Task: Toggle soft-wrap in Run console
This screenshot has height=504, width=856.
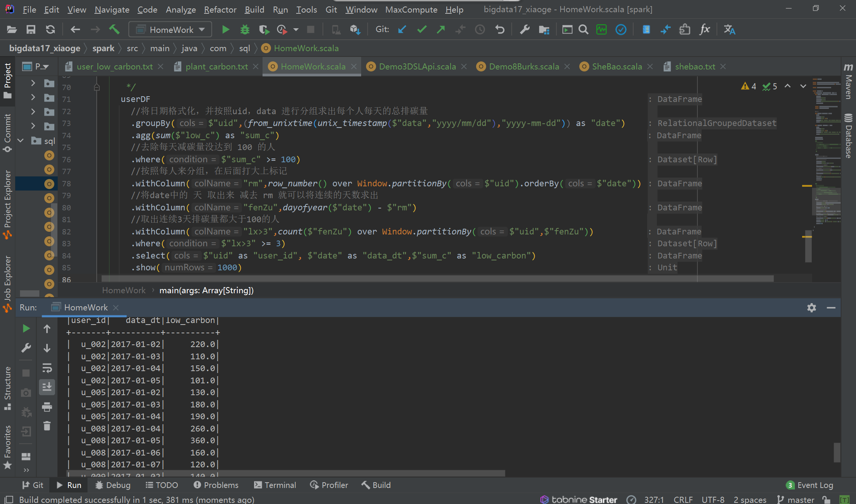Action: point(47,368)
